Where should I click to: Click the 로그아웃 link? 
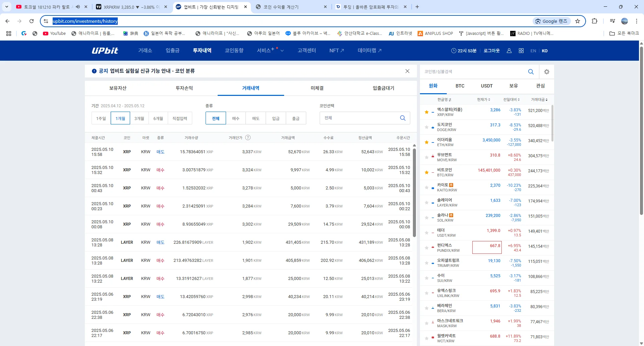pyautogui.click(x=491, y=51)
